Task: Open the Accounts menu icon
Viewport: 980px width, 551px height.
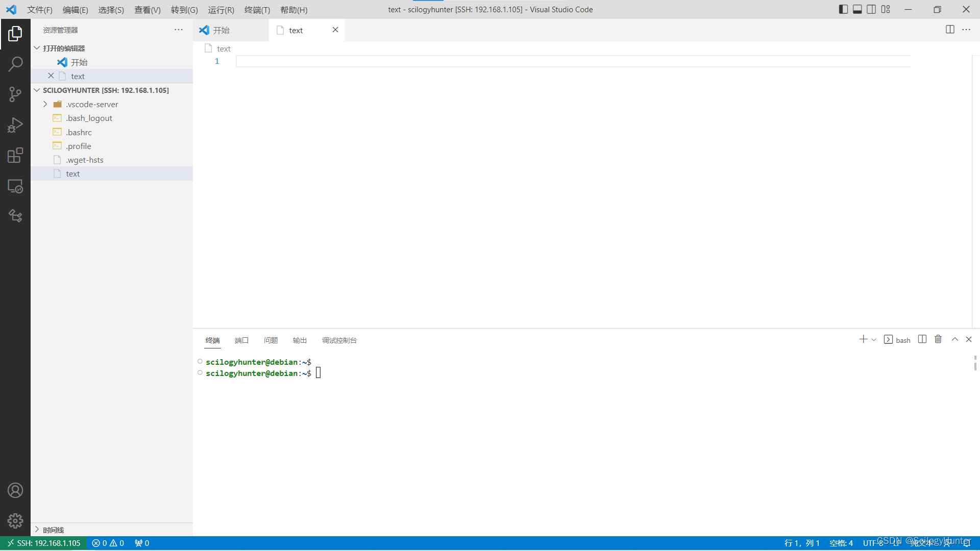Action: pyautogui.click(x=15, y=490)
